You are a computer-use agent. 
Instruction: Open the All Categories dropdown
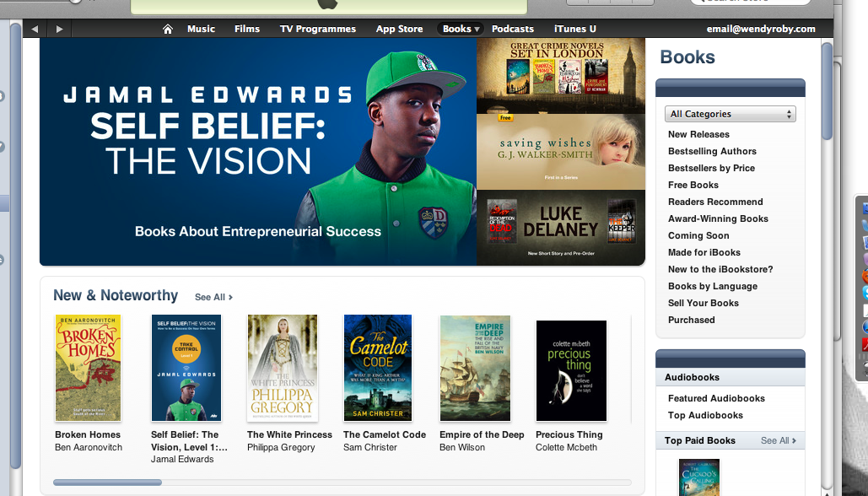tap(731, 114)
